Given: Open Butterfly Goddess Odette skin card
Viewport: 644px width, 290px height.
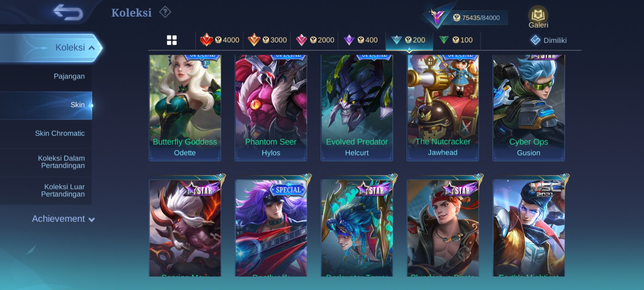Looking at the screenshot, I should [x=185, y=108].
